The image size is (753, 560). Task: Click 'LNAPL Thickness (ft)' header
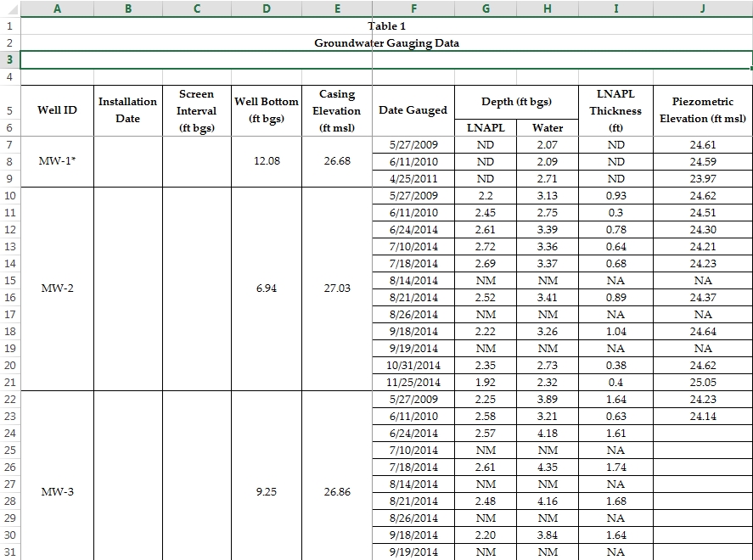click(615, 110)
